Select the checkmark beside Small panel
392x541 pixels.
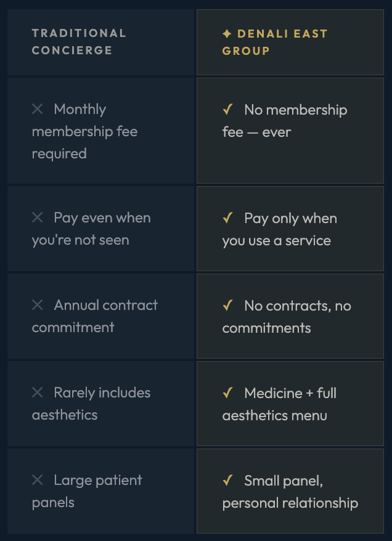228,480
